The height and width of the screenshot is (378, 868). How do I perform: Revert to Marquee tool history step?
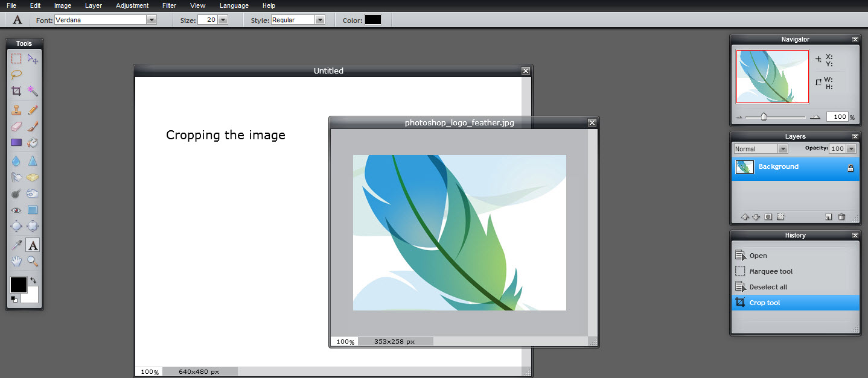click(770, 271)
